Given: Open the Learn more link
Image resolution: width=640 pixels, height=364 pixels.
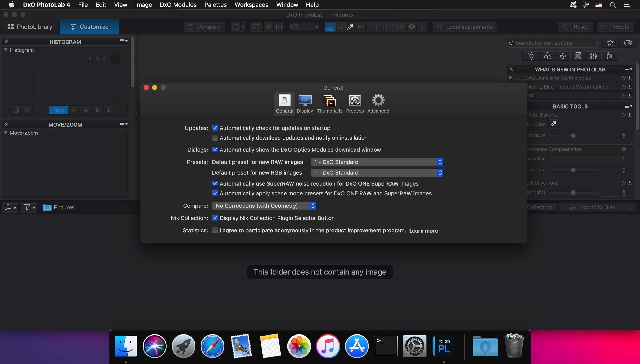Looking at the screenshot, I should pos(423,231).
